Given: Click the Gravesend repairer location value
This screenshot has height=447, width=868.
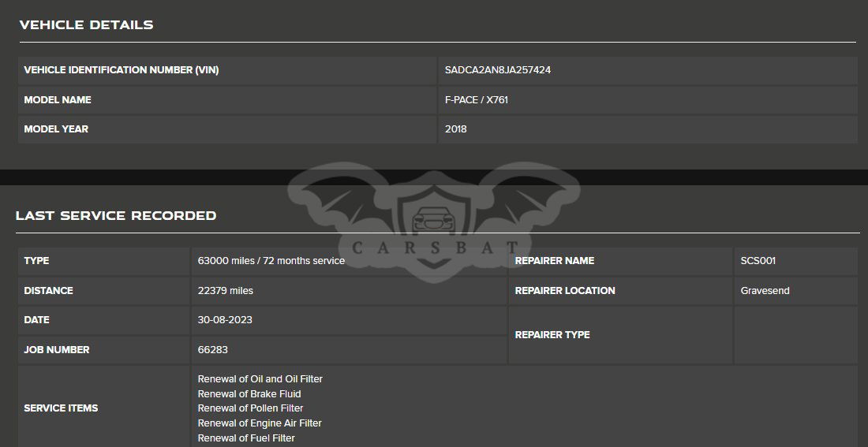Looking at the screenshot, I should point(765,291).
